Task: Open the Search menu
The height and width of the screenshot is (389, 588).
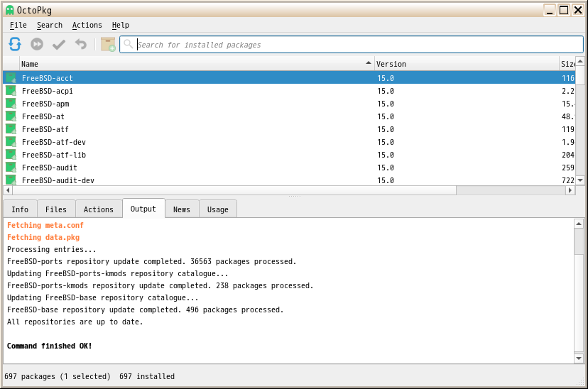Action: coord(50,25)
